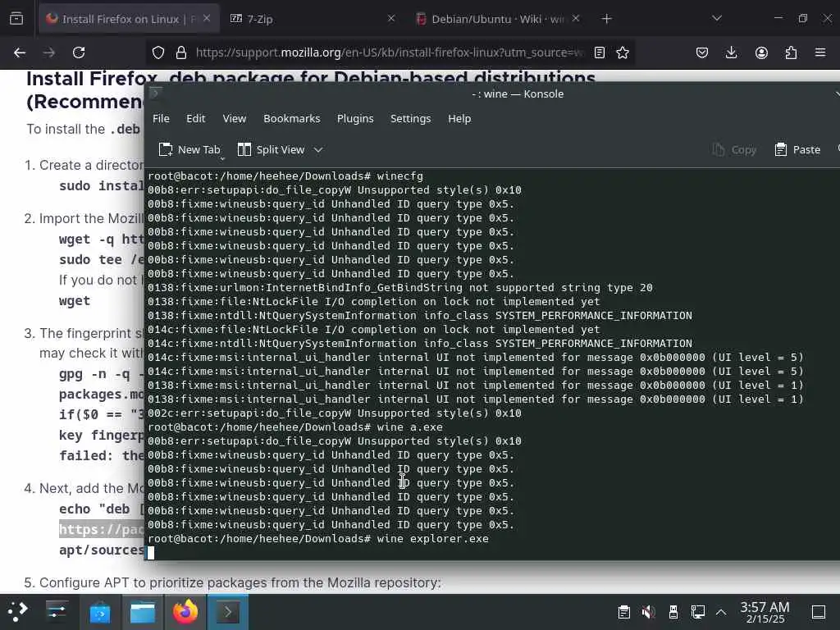Click the terminal line 'wine a.exe'

click(x=295, y=427)
